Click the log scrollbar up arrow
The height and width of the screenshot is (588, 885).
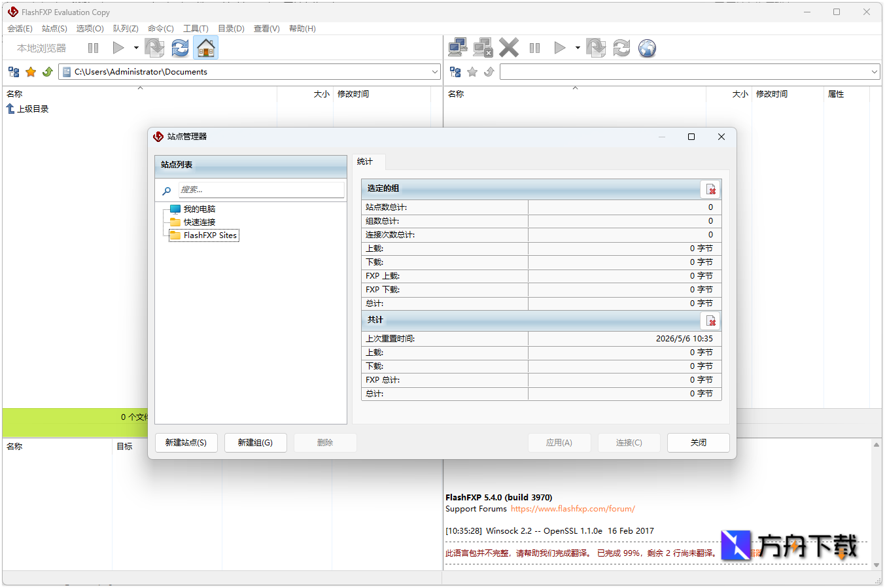(876, 445)
